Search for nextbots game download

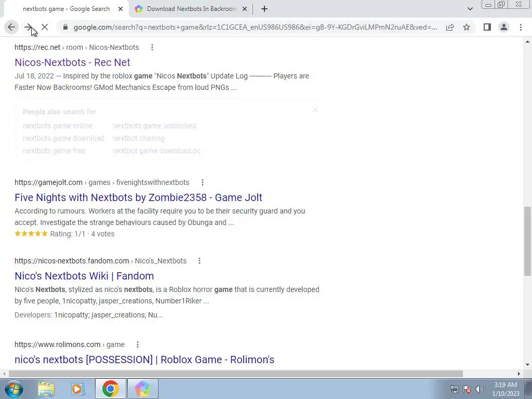pos(63,138)
